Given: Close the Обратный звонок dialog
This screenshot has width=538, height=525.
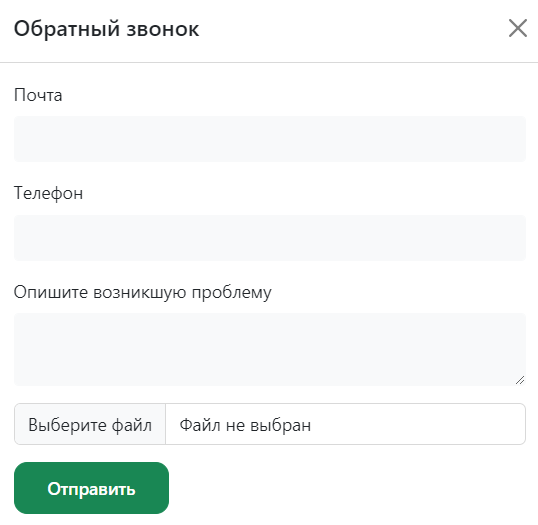Looking at the screenshot, I should tap(517, 28).
